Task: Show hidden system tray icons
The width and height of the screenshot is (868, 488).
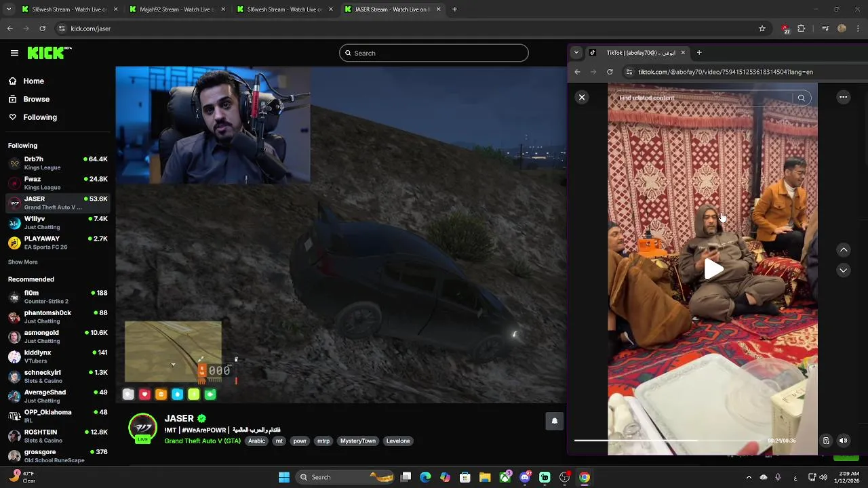Action: tap(749, 477)
